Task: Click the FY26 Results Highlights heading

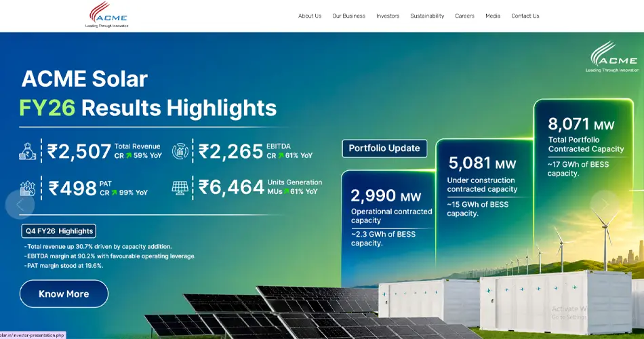Action: pyautogui.click(x=148, y=108)
